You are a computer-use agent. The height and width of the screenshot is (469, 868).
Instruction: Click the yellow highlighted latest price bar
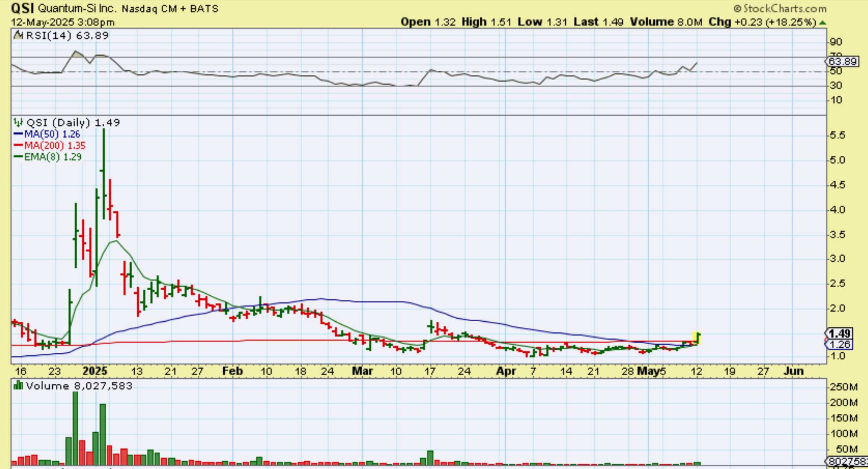[x=697, y=338]
